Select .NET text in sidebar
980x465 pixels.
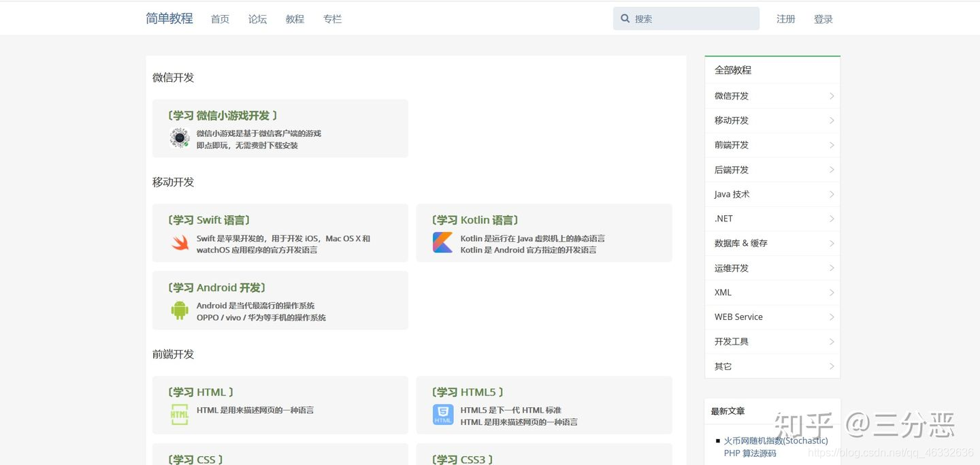click(723, 219)
